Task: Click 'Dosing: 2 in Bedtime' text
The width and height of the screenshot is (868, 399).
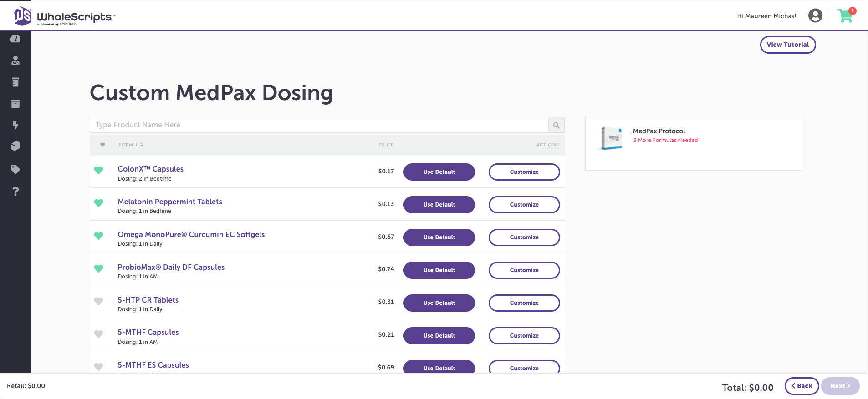Action: tap(144, 179)
